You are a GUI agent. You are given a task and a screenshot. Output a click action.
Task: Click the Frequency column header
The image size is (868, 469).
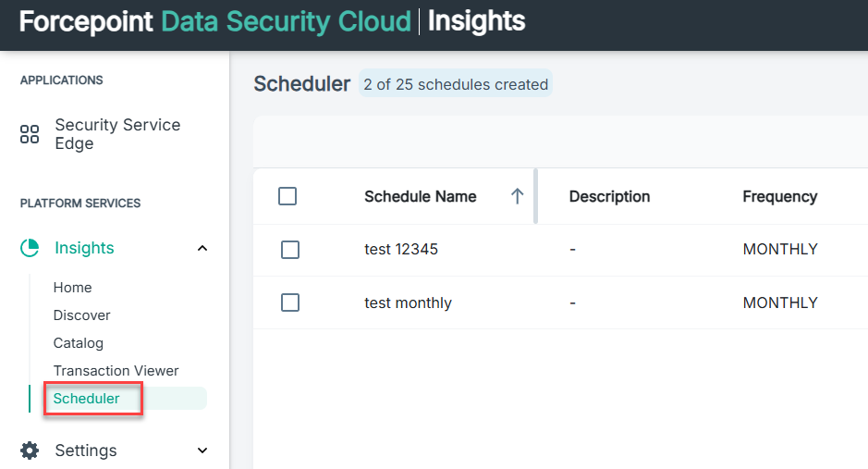[780, 196]
